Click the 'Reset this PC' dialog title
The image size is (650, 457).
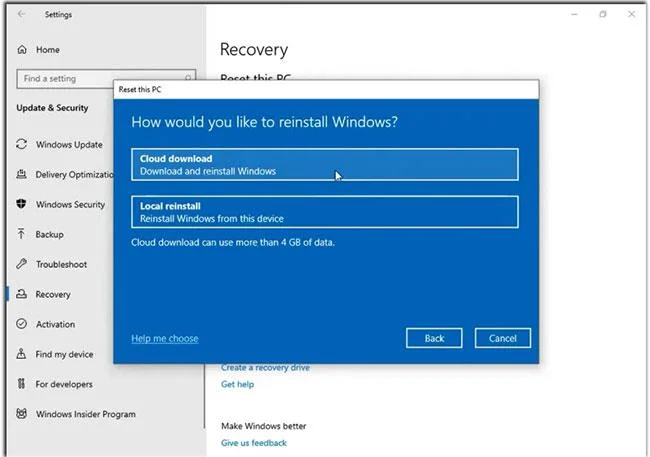(140, 90)
